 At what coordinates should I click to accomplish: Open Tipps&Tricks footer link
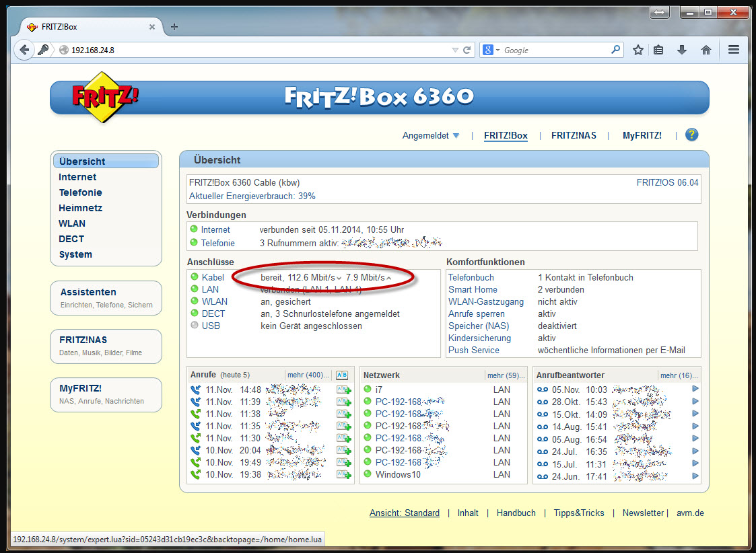(578, 513)
